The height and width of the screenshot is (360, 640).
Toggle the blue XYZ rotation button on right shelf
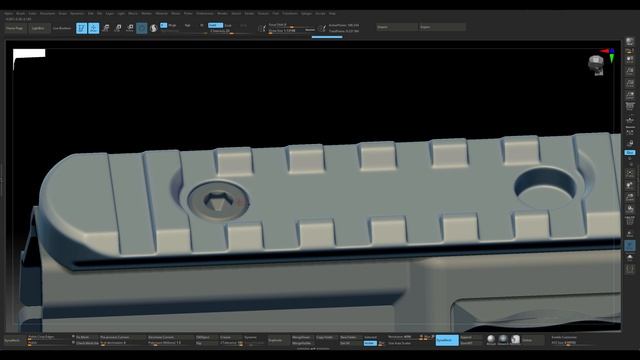[x=630, y=153]
